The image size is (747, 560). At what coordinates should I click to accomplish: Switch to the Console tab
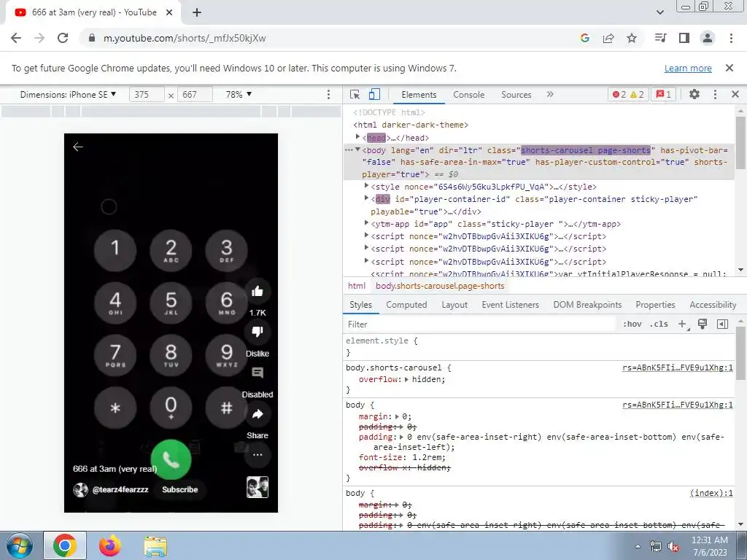pos(469,94)
